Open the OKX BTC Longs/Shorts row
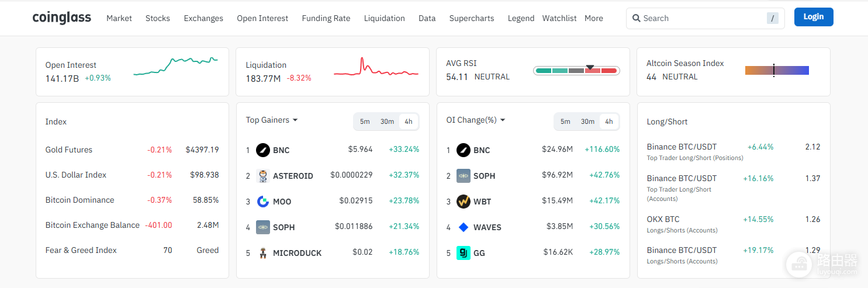 point(734,224)
